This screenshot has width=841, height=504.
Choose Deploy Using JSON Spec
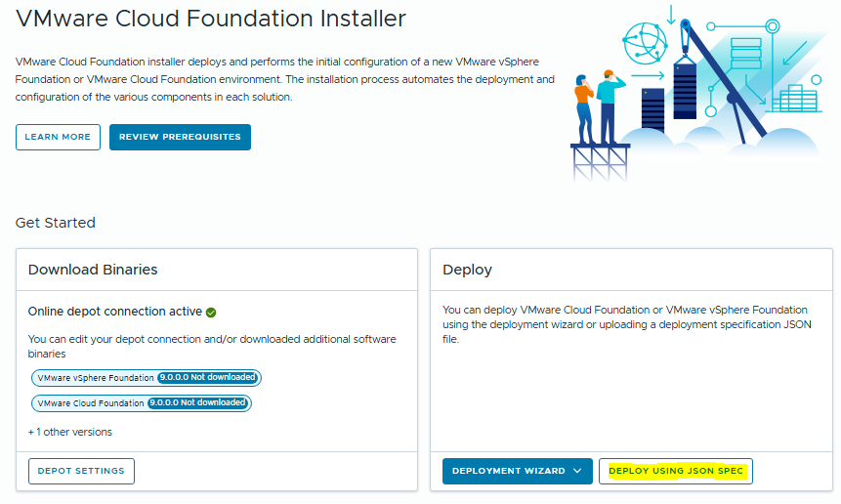click(x=676, y=471)
